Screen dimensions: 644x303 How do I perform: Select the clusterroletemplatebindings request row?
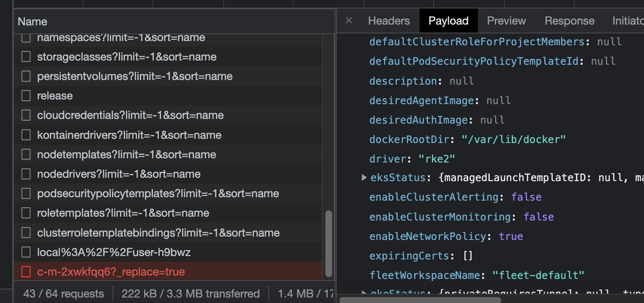168,233
